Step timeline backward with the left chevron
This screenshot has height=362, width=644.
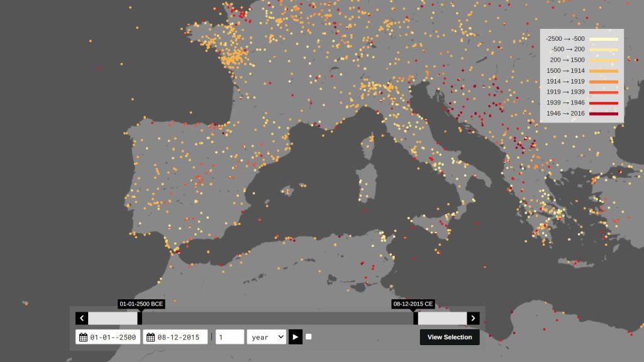[x=81, y=317]
